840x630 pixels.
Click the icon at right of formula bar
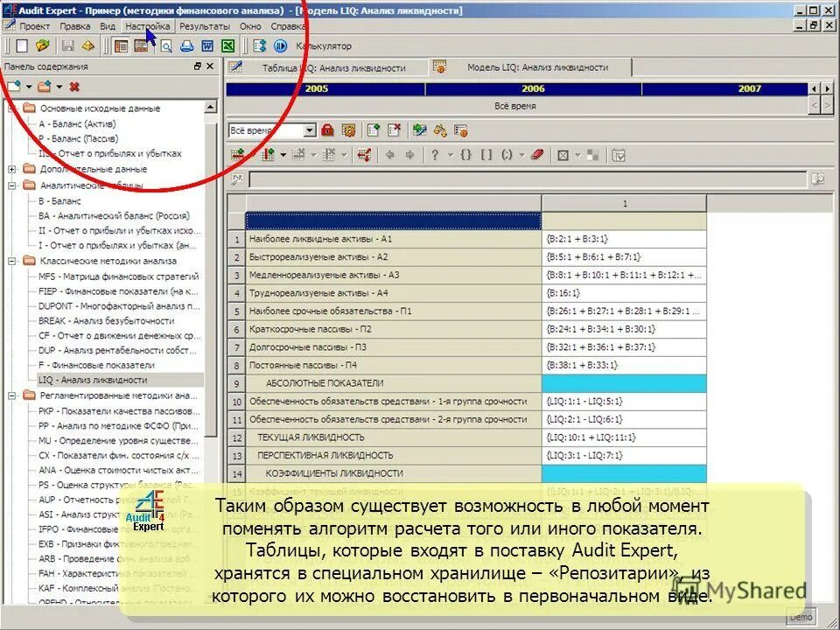pos(817,179)
